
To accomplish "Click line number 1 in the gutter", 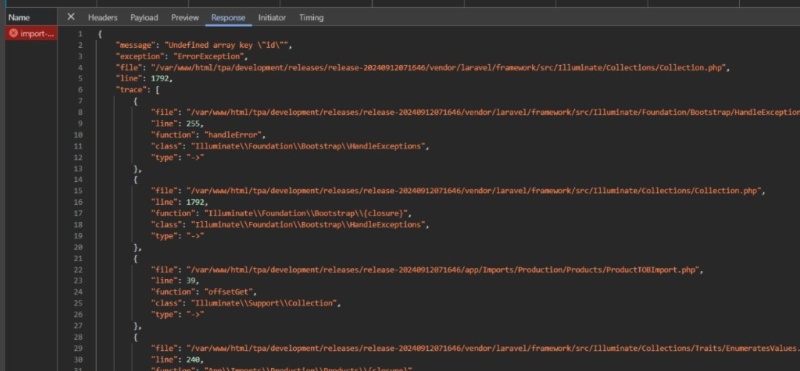I will point(80,34).
